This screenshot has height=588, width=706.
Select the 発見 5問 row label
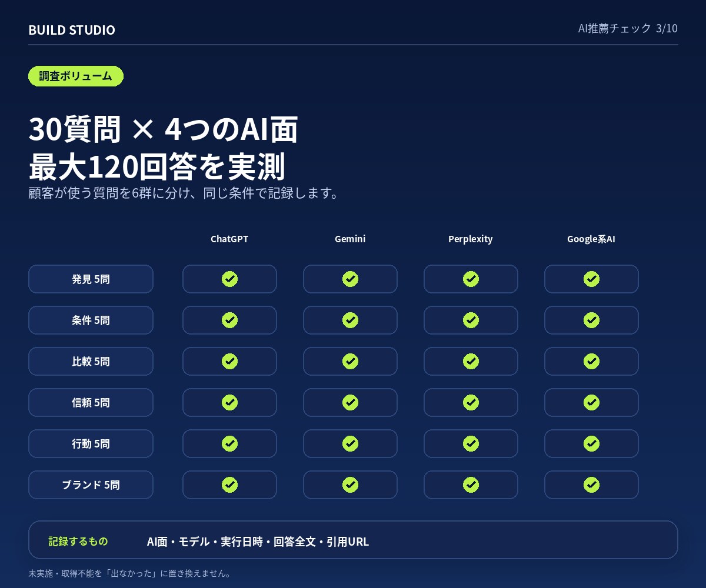click(x=91, y=279)
